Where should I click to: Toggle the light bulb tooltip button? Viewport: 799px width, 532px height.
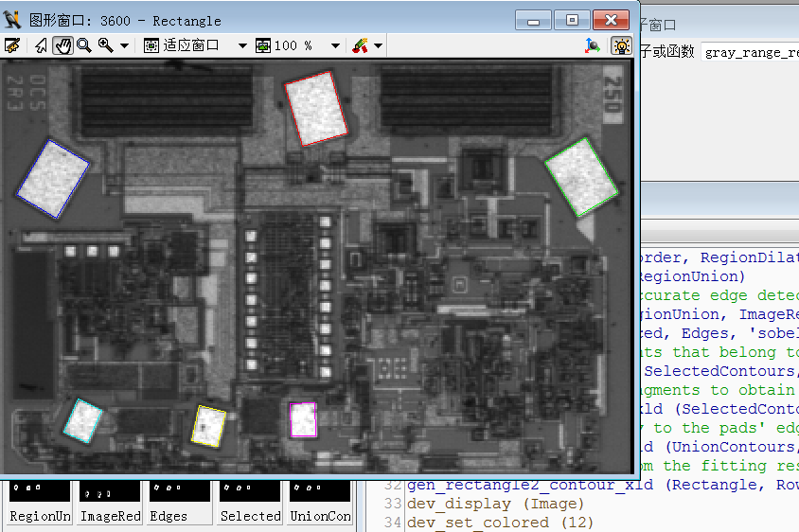[622, 45]
